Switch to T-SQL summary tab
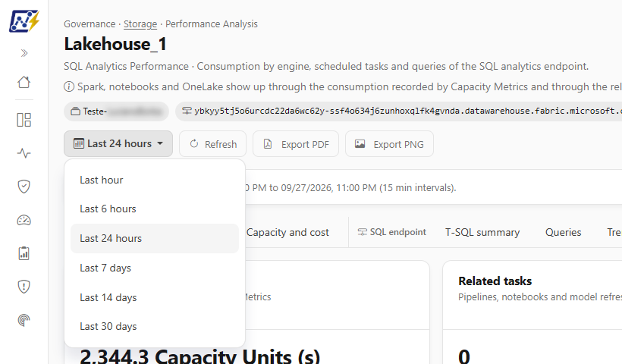The image size is (622, 364). [x=482, y=232]
